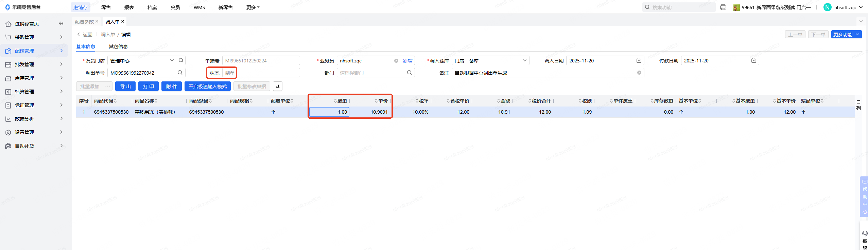The height and width of the screenshot is (250, 868).
Task: Click search icon in 部门 field
Action: tap(410, 73)
